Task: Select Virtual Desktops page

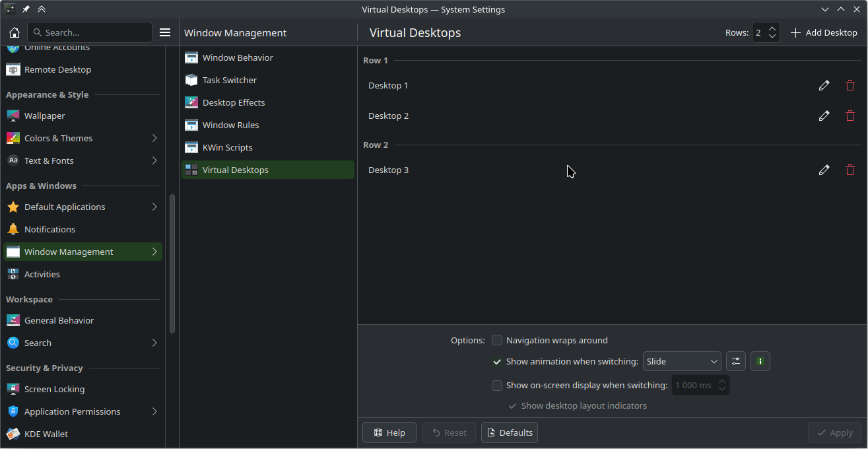Action: [x=268, y=170]
